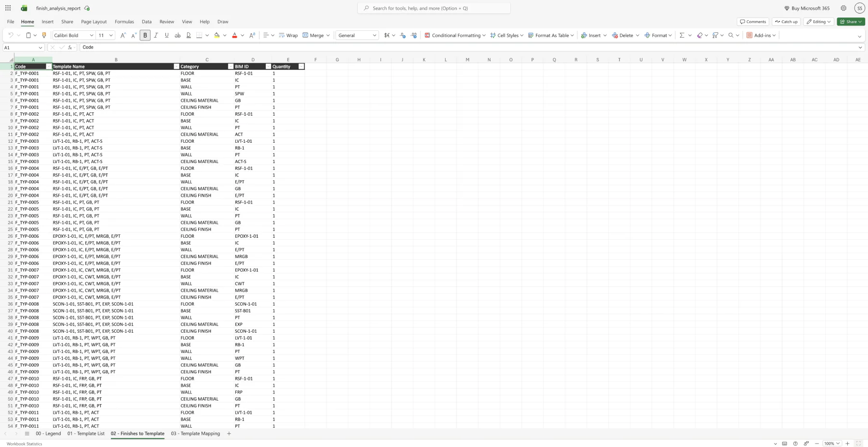Image resolution: width=868 pixels, height=447 pixels.
Task: Toggle Wrap Text for selected cells
Action: [288, 35]
